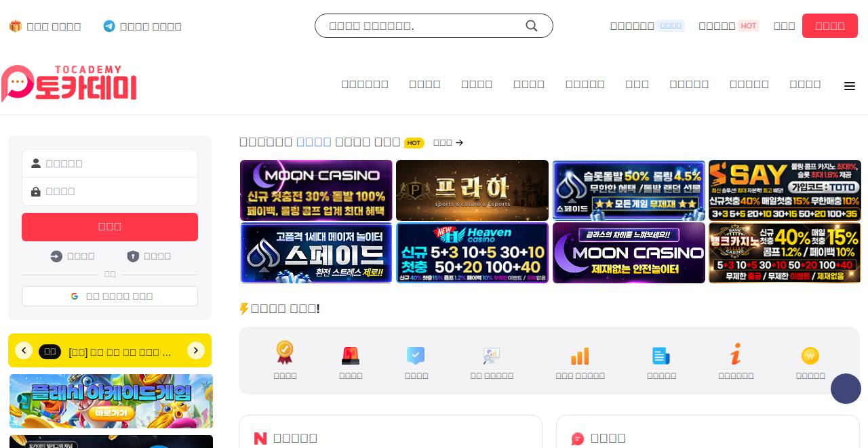Viewport: 868px width, 448px height.
Task: Open the notice text in yellow ticker
Action: 119,352
